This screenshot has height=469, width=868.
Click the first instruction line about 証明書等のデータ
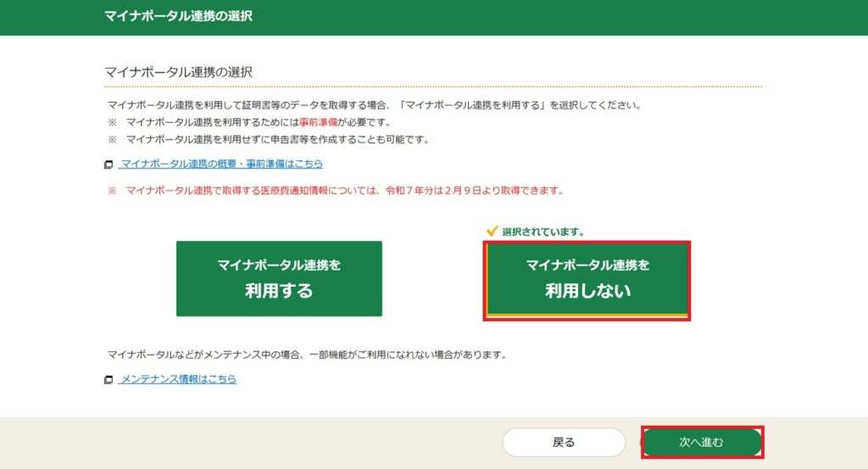tap(374, 105)
